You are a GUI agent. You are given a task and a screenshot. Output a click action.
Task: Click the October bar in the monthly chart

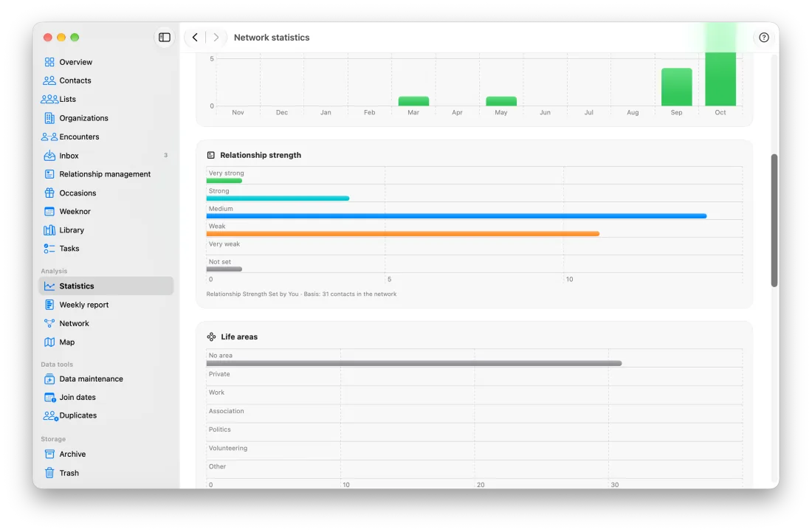[720, 79]
